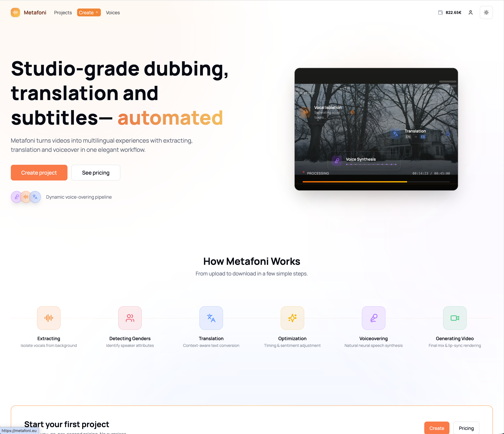Click the Optimization sparkle icon

[x=292, y=318]
